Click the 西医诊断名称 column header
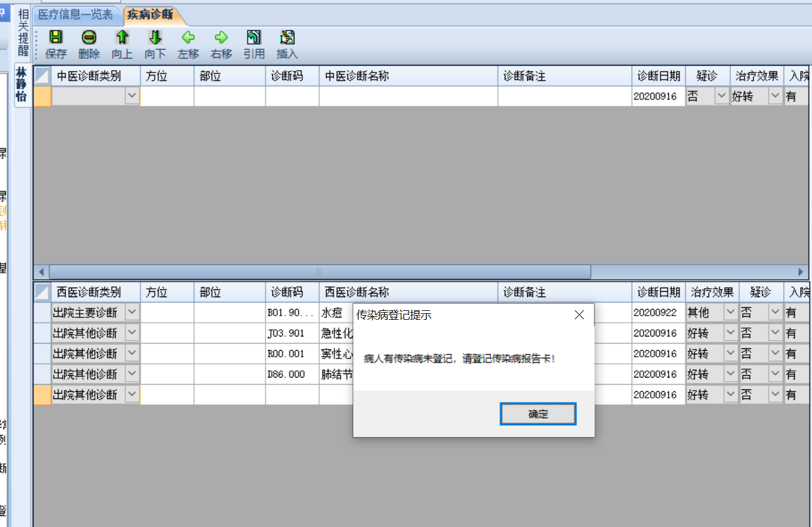This screenshot has height=527, width=812. (x=409, y=292)
